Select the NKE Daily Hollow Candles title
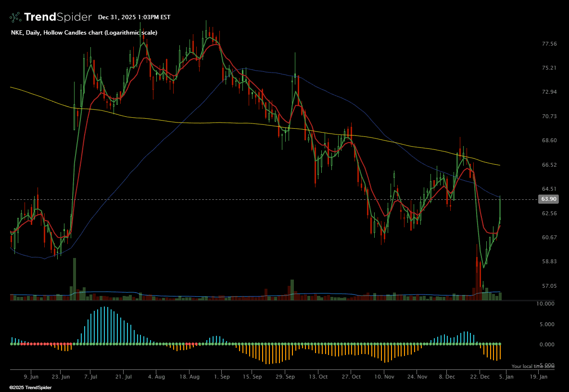569x392 pixels. coord(84,33)
